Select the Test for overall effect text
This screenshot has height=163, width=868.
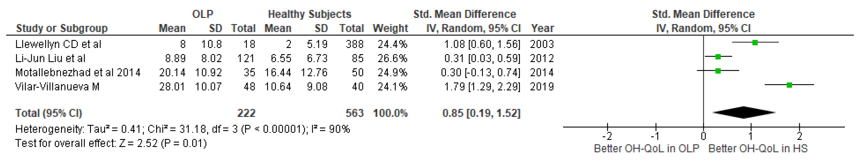tap(111, 143)
